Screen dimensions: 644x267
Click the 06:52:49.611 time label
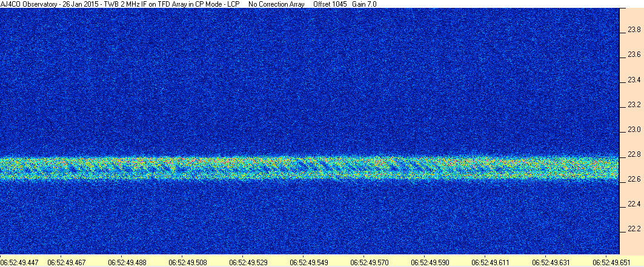[491, 262]
